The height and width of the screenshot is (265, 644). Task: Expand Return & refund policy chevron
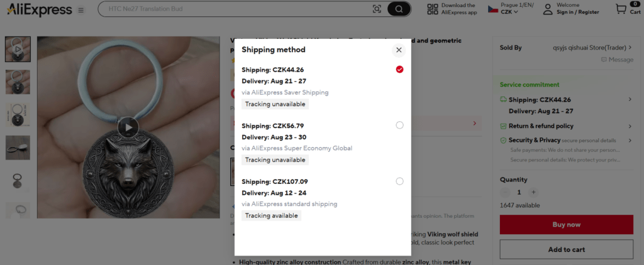point(630,126)
